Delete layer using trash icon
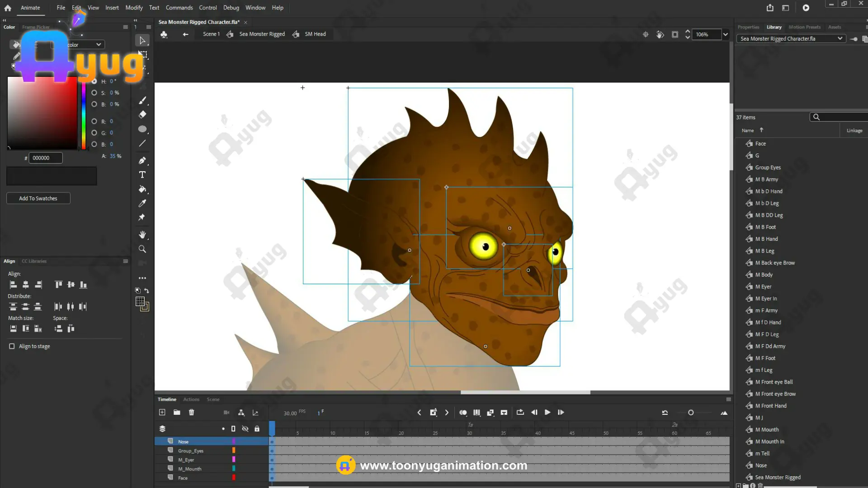 coord(191,412)
